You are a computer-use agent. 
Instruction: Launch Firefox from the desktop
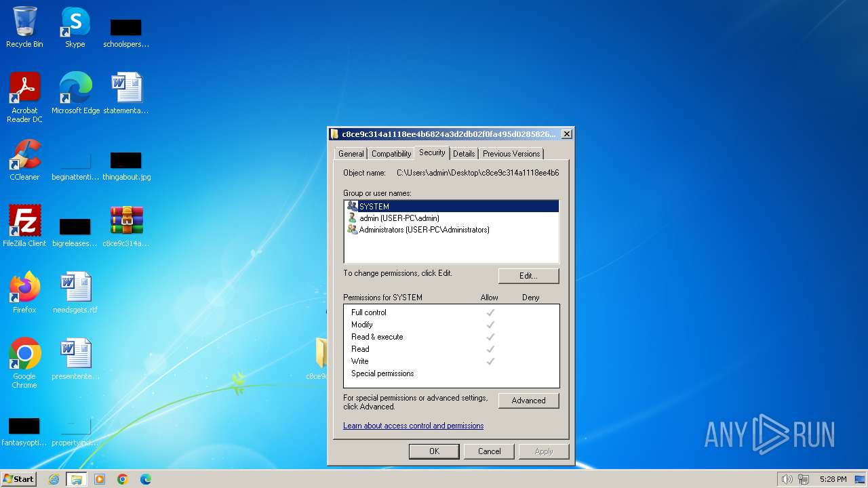click(x=24, y=293)
